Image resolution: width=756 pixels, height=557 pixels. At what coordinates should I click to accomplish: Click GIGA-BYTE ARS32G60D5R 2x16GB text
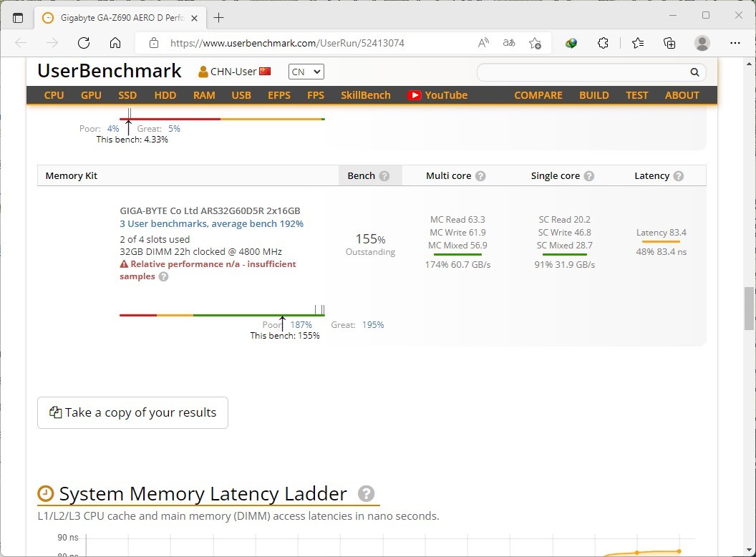(210, 210)
